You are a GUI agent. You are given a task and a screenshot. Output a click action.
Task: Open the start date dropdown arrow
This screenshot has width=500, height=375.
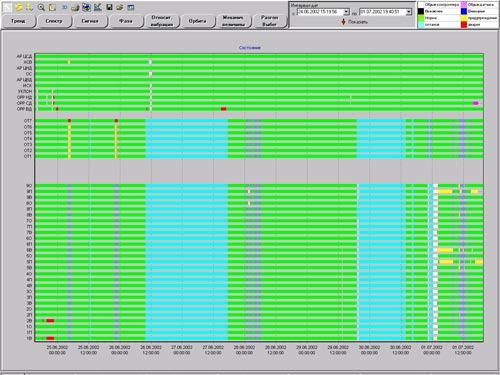coord(346,12)
